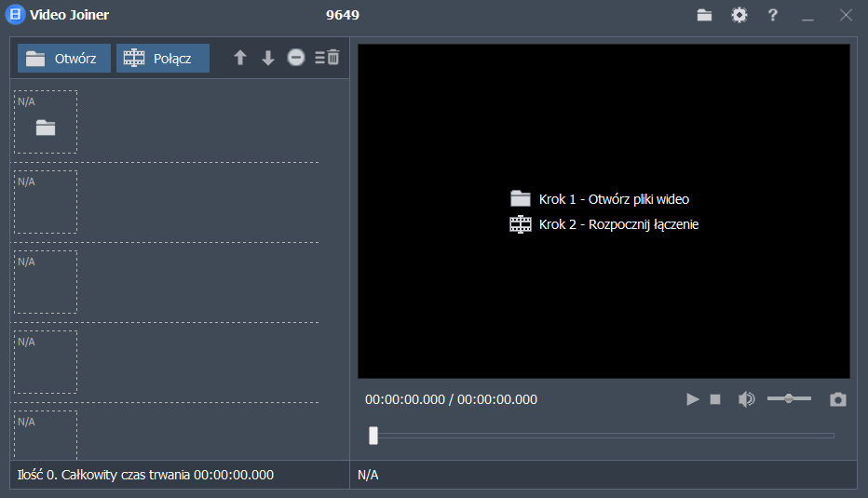Viewport: 868px width, 498px height.
Task: Open help question mark icon
Action: click(773, 15)
